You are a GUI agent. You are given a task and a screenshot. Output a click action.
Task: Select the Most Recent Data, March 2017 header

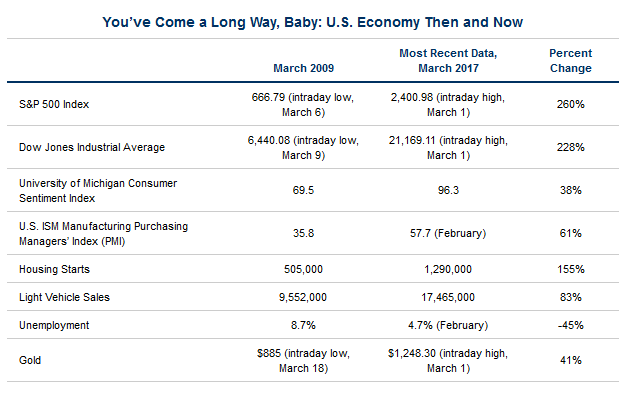(x=448, y=61)
